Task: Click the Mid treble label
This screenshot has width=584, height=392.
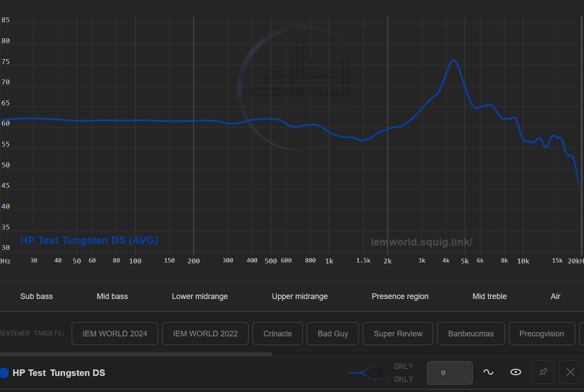Action: point(490,296)
